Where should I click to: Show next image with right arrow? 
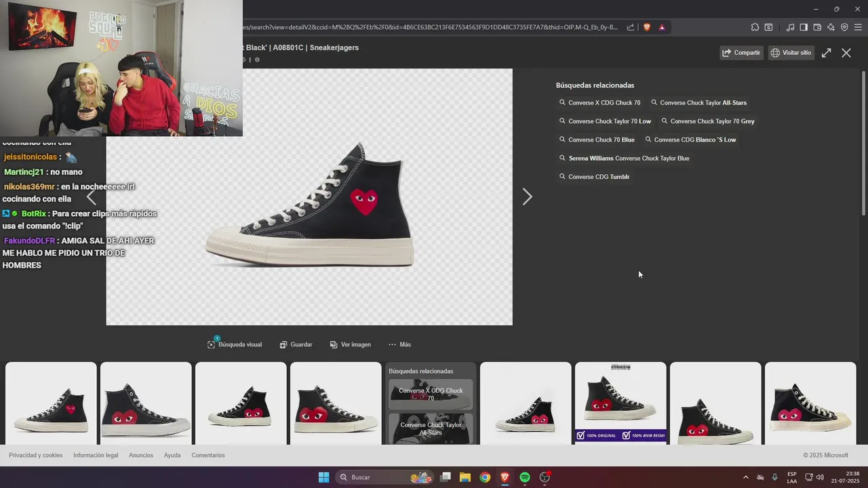point(527,197)
